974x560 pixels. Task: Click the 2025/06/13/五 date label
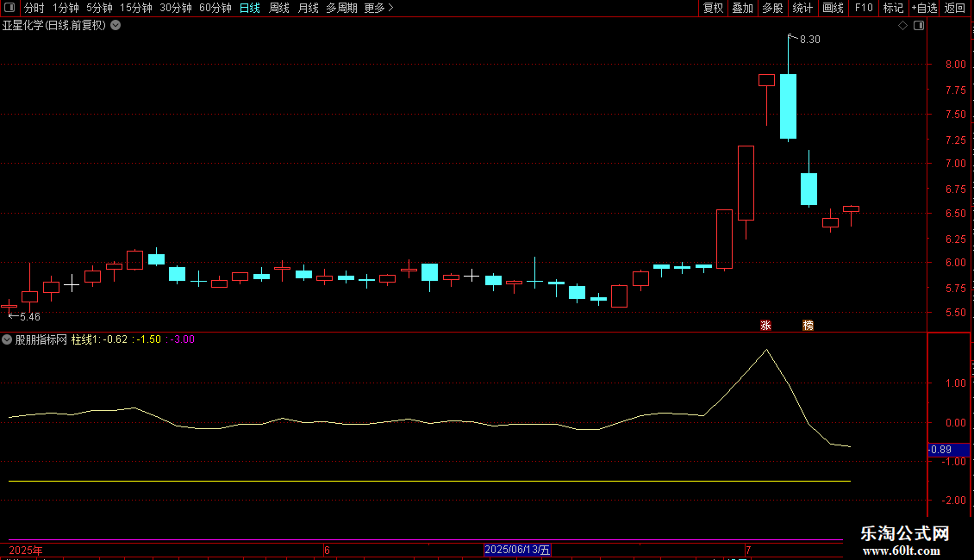click(x=517, y=550)
